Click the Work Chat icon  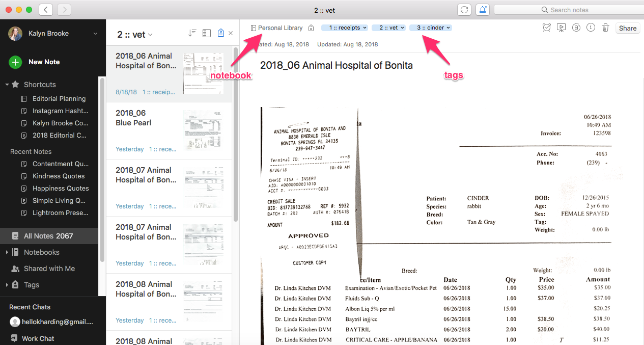tap(15, 338)
